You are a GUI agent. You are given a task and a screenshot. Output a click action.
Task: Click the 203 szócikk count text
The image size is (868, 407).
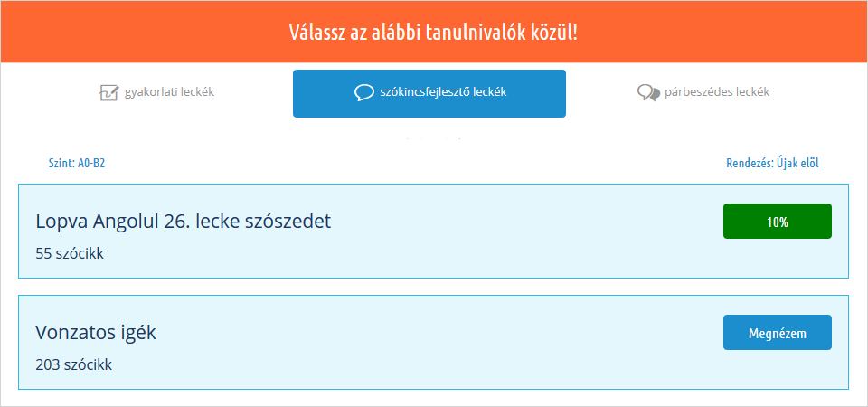click(x=74, y=364)
